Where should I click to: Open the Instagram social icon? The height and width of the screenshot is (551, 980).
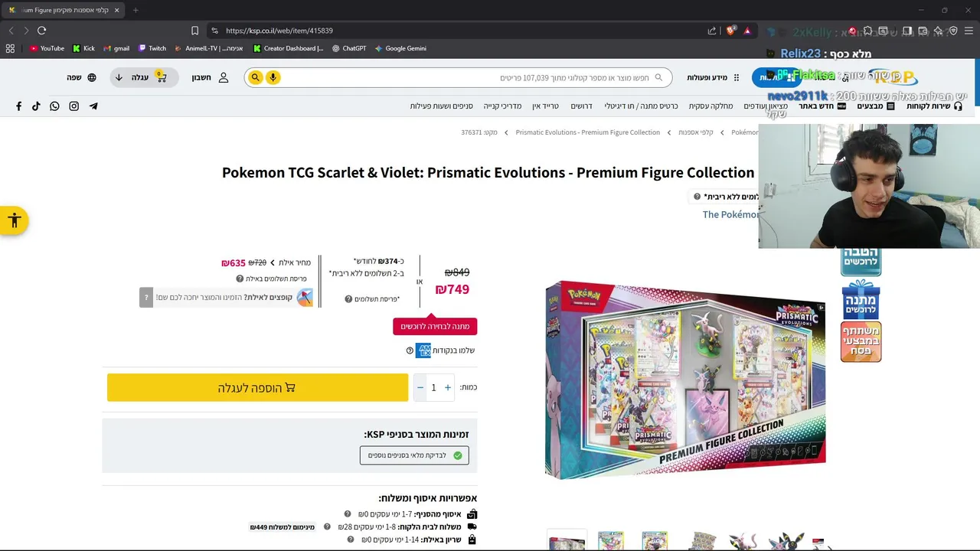74,106
